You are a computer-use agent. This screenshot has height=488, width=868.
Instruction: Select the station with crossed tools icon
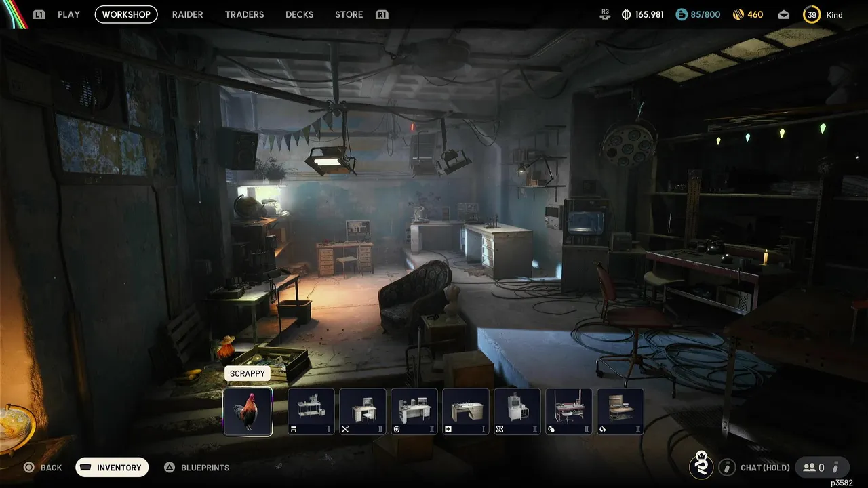click(x=363, y=411)
